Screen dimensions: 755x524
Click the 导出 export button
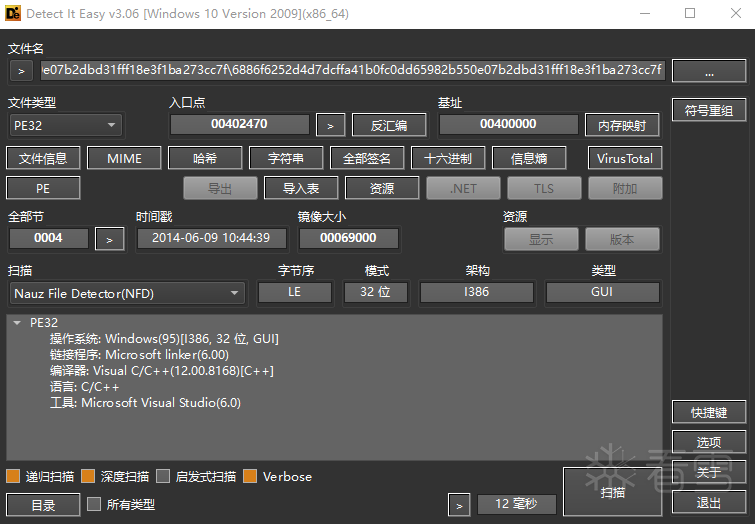click(x=220, y=188)
